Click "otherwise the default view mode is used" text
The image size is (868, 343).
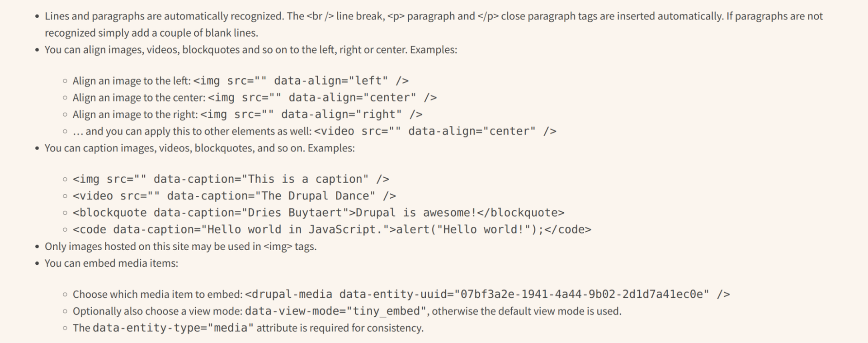pos(527,311)
